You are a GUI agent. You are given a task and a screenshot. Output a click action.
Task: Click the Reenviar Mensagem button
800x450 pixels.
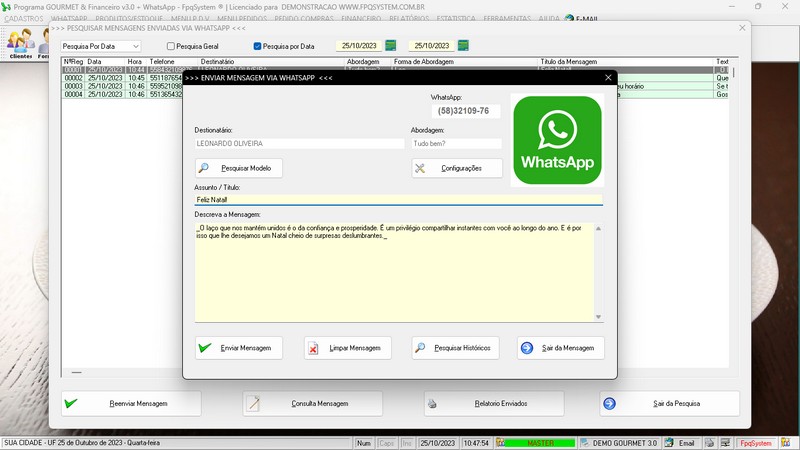(131, 404)
